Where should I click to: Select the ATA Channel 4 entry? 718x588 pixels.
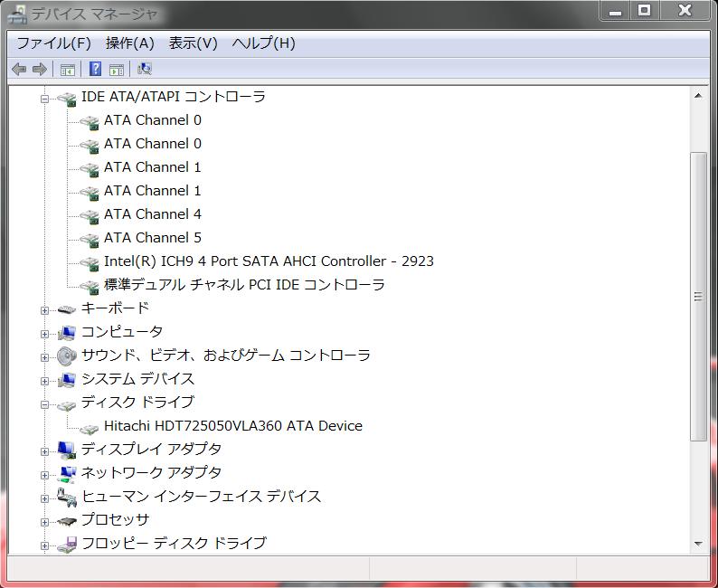pos(153,213)
